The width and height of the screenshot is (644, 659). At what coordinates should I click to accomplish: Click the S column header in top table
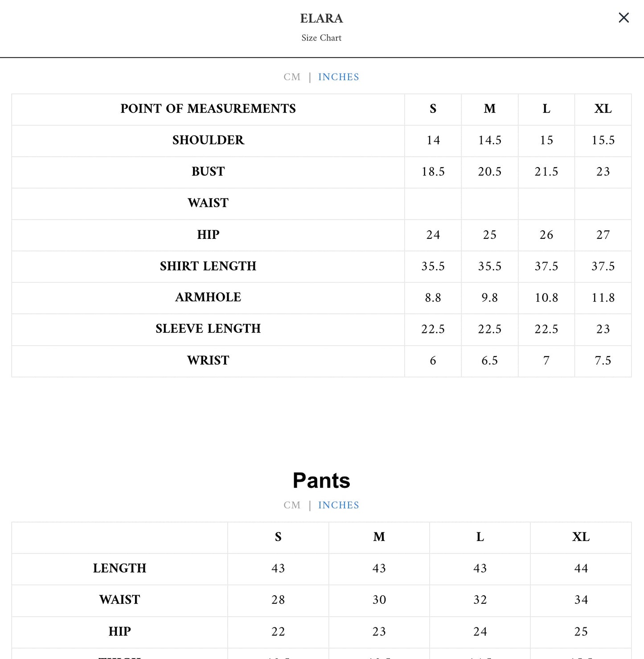[x=433, y=109]
